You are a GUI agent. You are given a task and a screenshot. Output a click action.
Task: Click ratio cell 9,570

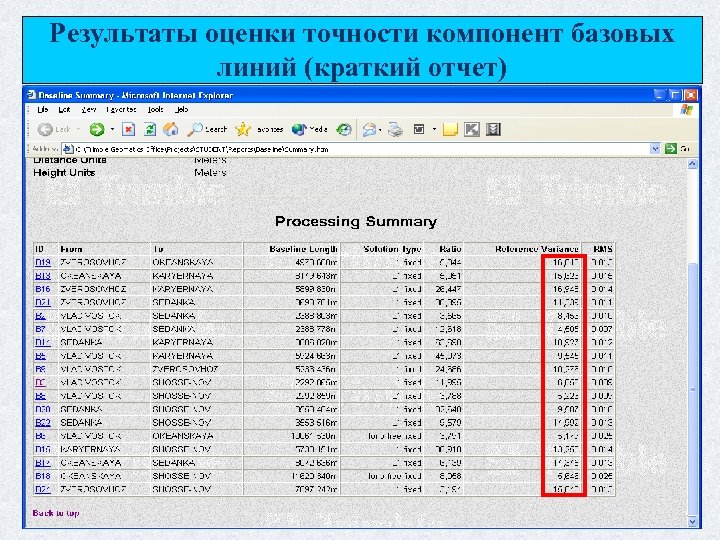click(x=450, y=422)
